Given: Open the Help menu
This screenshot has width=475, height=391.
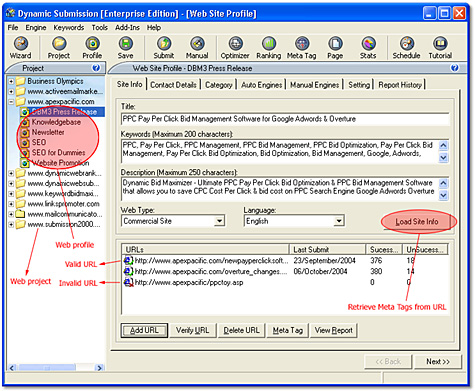Looking at the screenshot, I should click(154, 28).
